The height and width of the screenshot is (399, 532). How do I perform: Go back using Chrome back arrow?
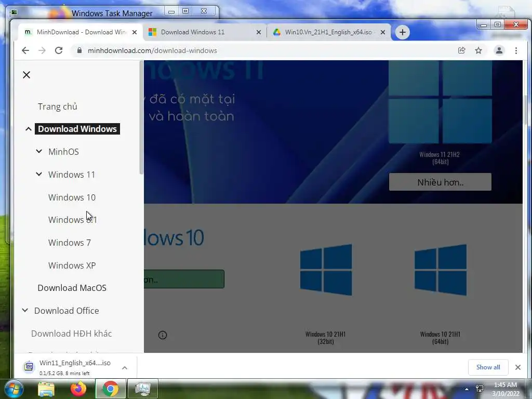(x=25, y=50)
